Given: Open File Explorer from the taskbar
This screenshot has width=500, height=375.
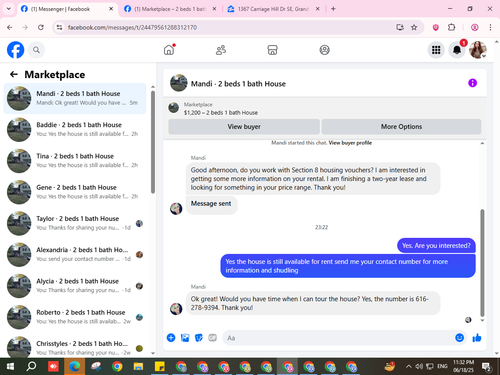Looking at the screenshot, I should tap(138, 367).
